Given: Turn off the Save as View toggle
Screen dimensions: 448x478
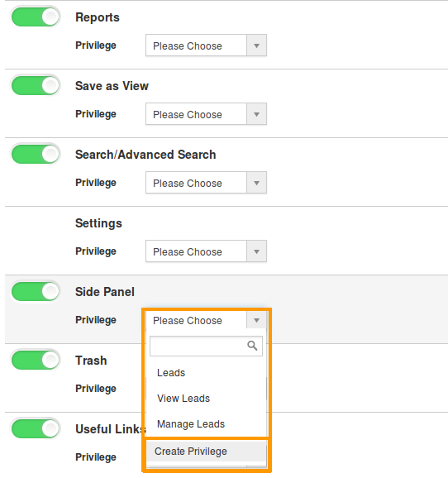Looking at the screenshot, I should 36,85.
